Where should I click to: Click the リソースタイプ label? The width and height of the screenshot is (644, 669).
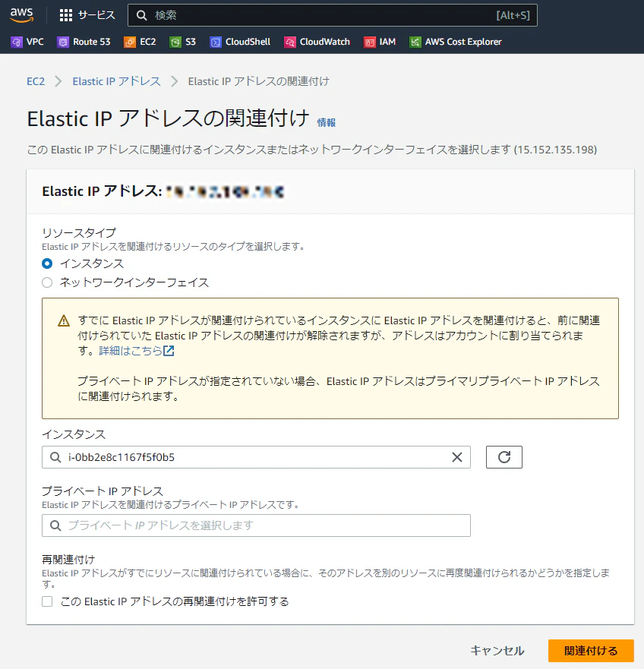79,233
